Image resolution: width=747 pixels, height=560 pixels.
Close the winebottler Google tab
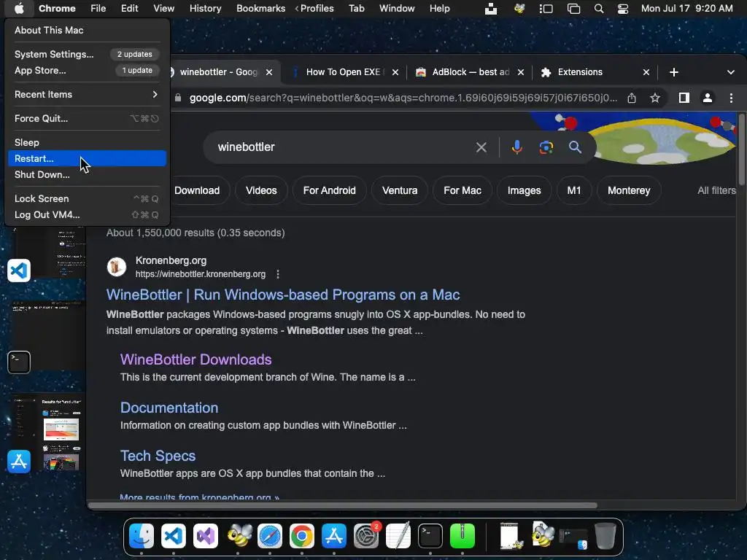(269, 72)
